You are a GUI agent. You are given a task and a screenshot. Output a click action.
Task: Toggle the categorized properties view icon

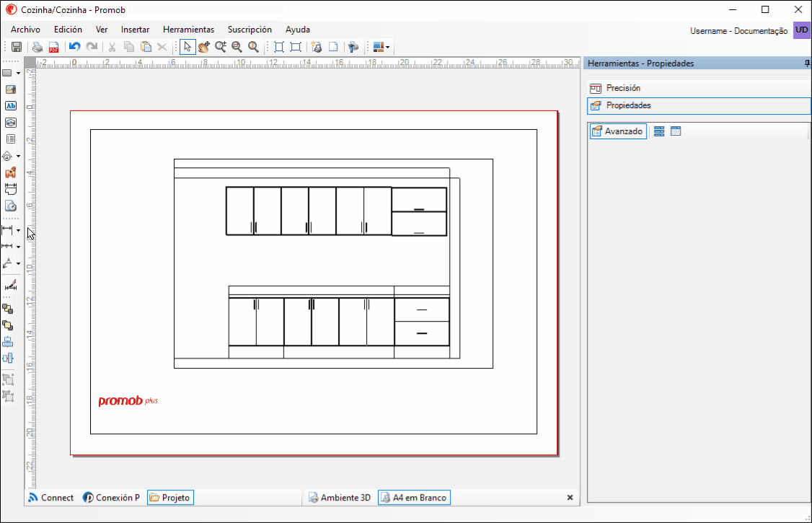[x=658, y=131]
